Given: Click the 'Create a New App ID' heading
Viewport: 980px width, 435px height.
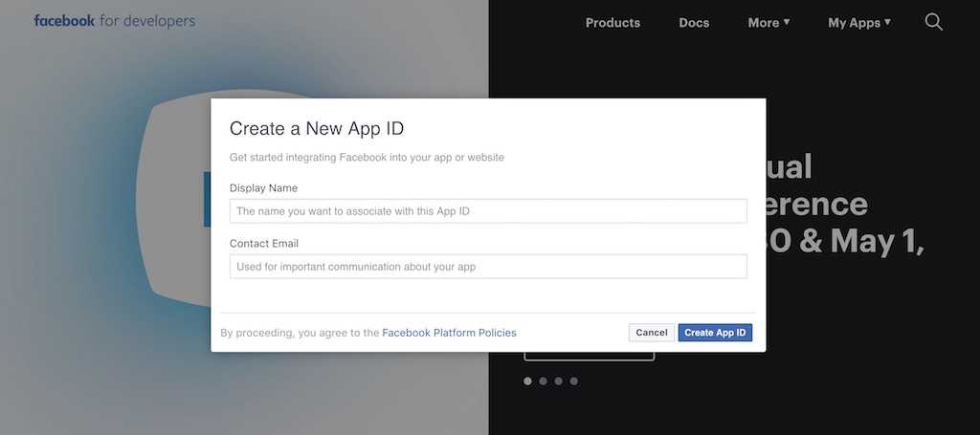Looking at the screenshot, I should pyautogui.click(x=317, y=128).
